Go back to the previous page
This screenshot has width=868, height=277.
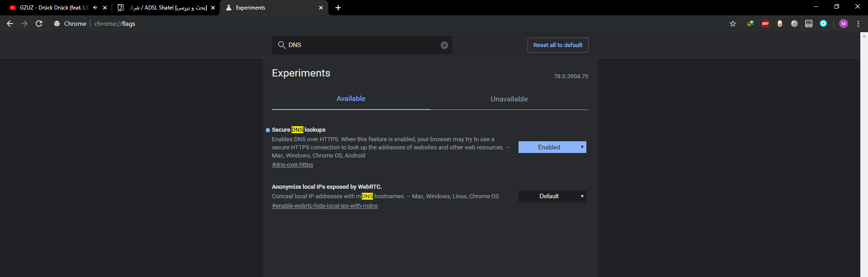click(10, 24)
